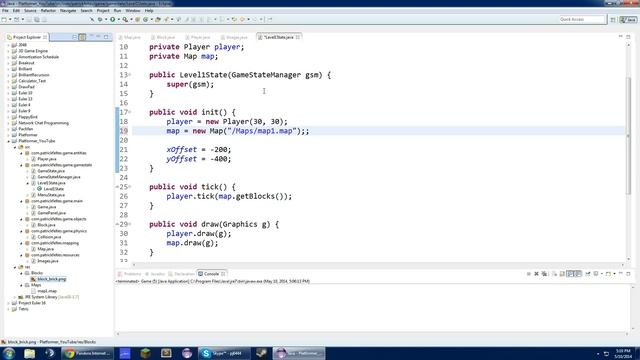Expand the Pac-Man project
This screenshot has height=360, width=640.
9,129
